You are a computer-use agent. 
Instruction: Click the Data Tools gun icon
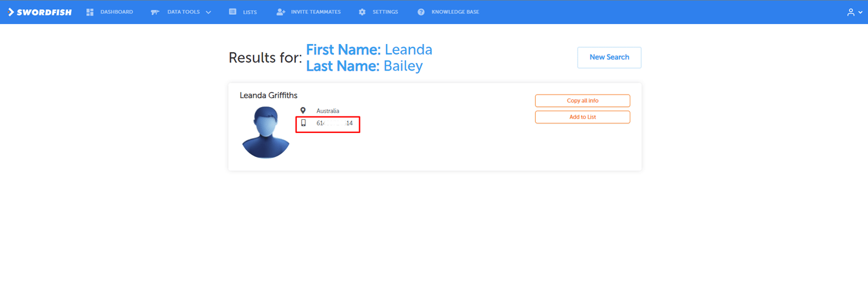(155, 12)
